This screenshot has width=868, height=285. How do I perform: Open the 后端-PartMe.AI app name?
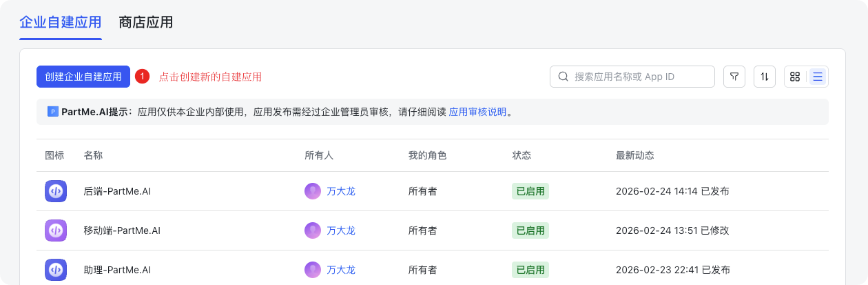pos(117,191)
